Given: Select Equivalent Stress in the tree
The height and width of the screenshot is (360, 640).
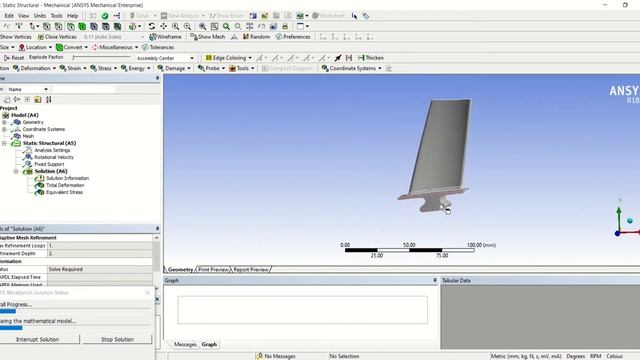Looking at the screenshot, I should 64,192.
